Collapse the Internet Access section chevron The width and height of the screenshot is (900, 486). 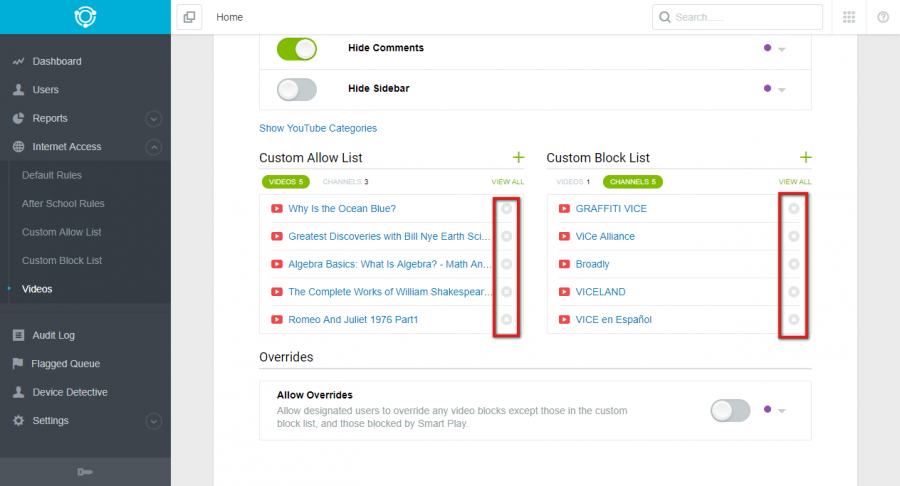coord(153,147)
